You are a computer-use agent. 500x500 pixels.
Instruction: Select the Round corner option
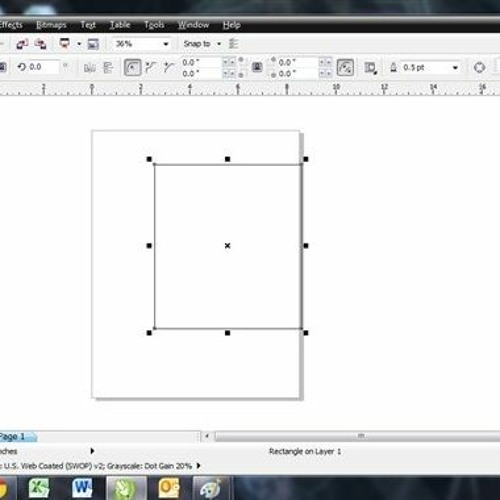coord(132,68)
